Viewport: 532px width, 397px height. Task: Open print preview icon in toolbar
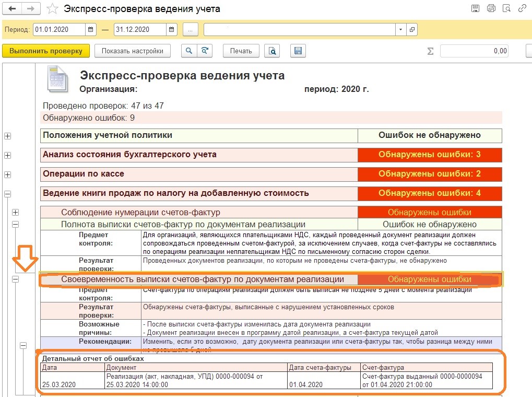[272, 51]
